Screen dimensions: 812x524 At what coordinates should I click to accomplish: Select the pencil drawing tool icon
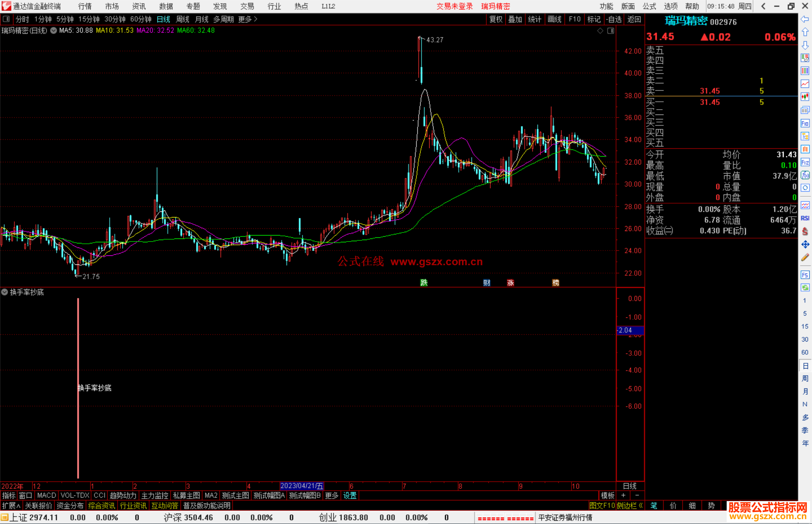point(805,258)
